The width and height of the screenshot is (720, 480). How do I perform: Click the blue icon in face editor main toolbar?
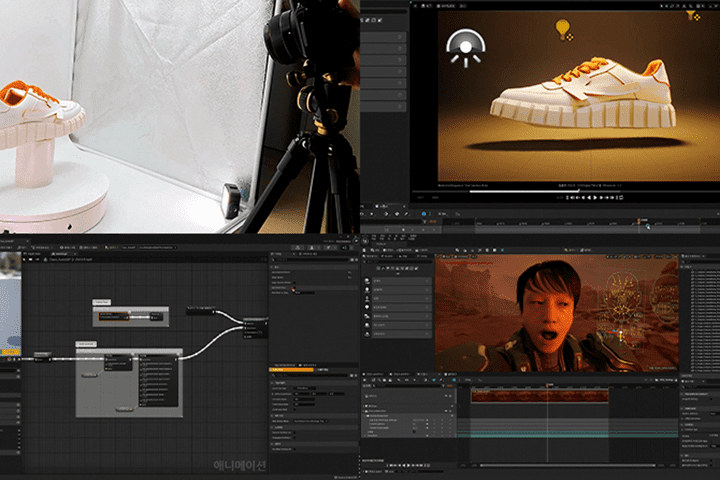pyautogui.click(x=502, y=250)
